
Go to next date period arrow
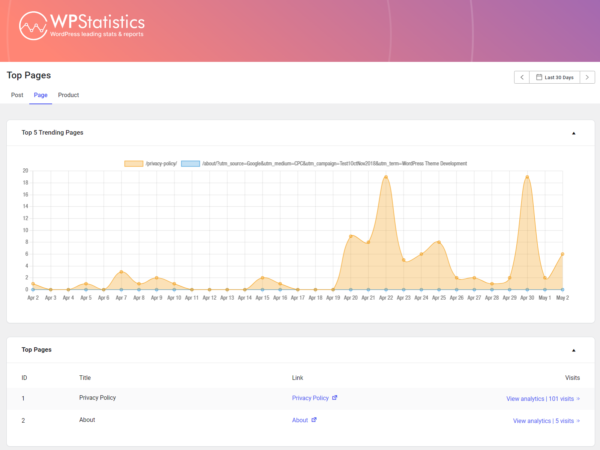click(x=587, y=77)
